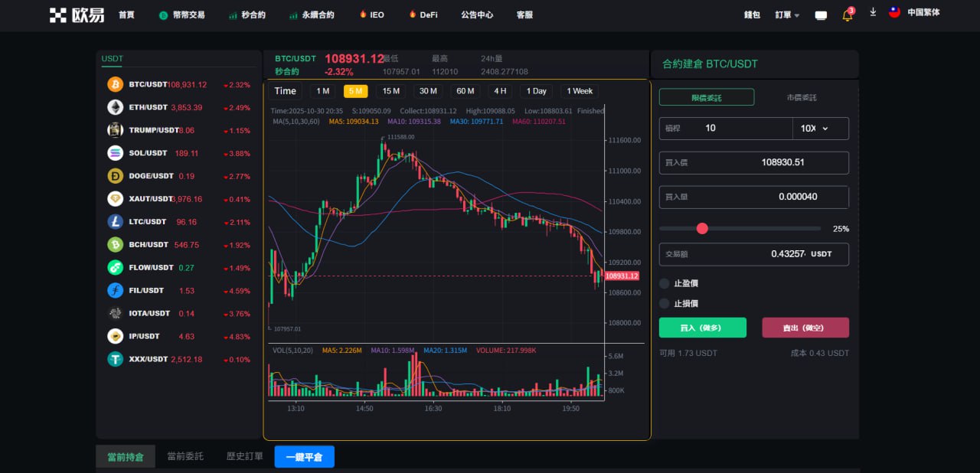Click the blue 一鍵平倉 button
Viewport: 980px width, 473px height.
[304, 457]
